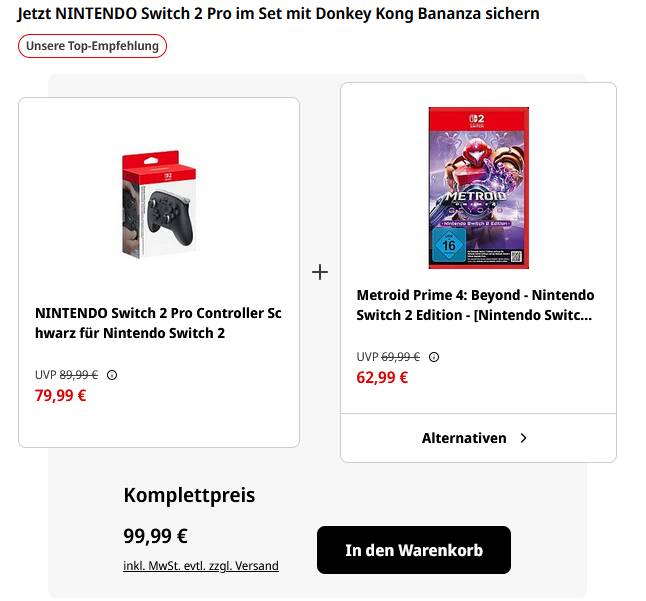The height and width of the screenshot is (601, 646).
Task: Click the Komplettpreis heading
Action: point(189,495)
